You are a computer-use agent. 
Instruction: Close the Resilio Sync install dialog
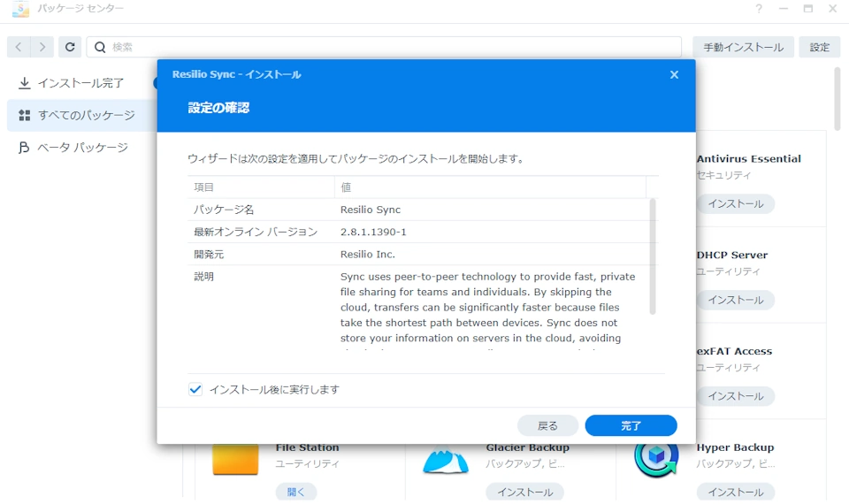[x=674, y=74]
